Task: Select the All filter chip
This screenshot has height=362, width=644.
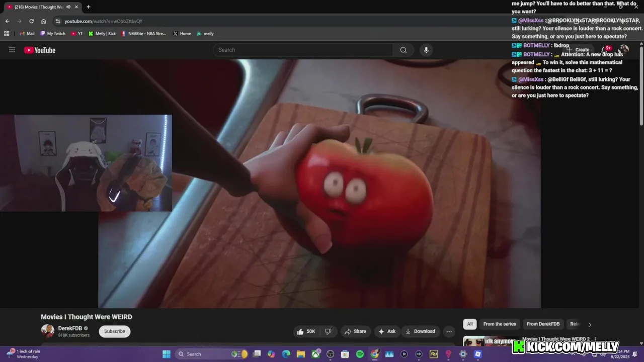Action: coord(469,324)
